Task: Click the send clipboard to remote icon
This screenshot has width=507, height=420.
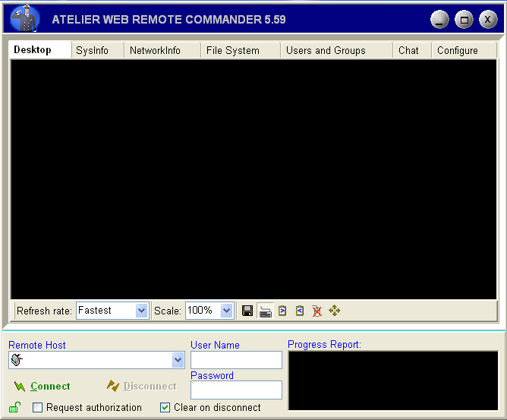Action: point(282,311)
